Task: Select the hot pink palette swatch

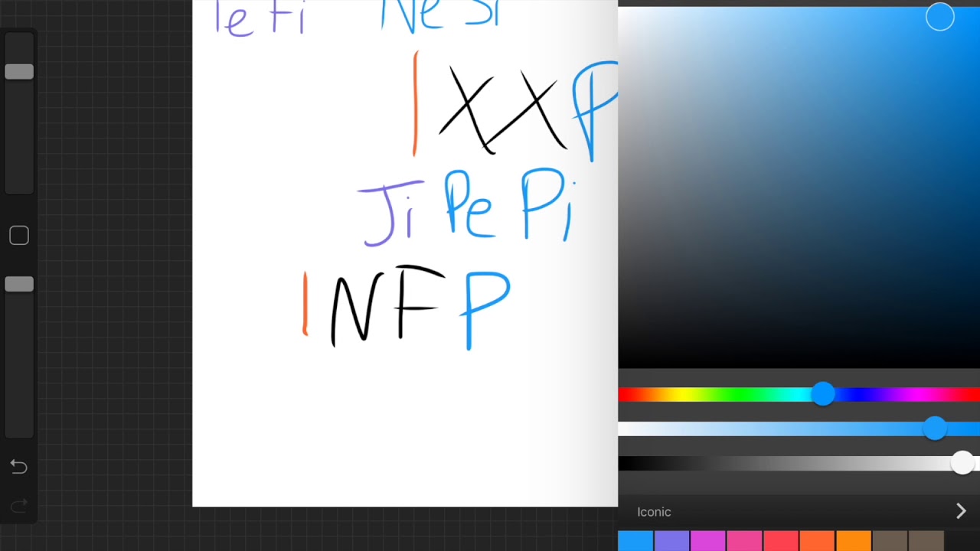Action: click(744, 541)
